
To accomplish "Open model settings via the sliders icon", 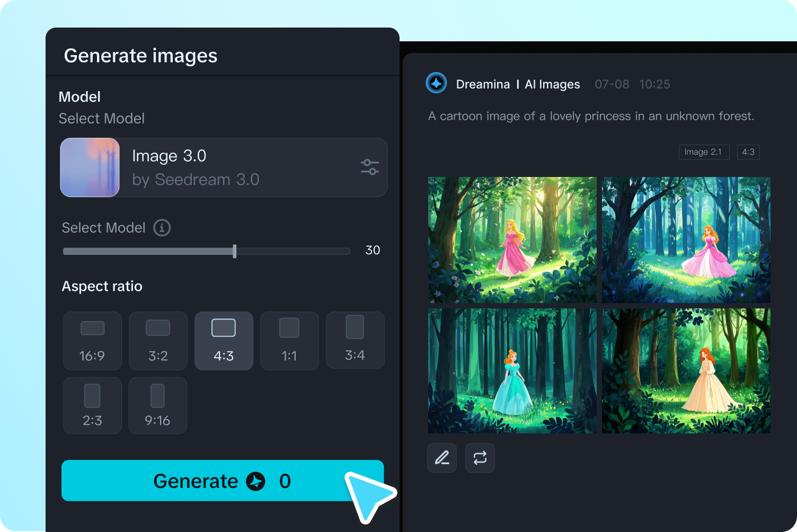I will (x=369, y=167).
